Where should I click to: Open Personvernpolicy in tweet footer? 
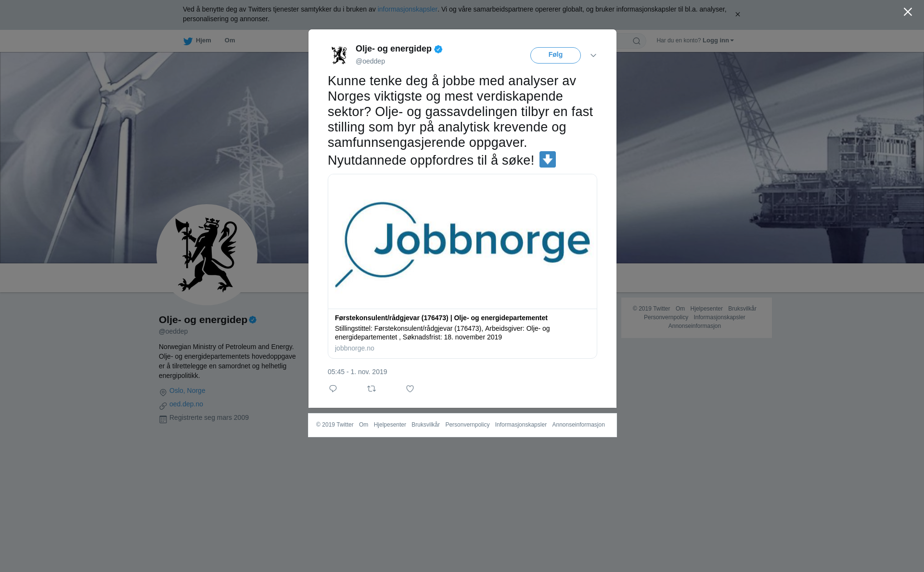(467, 425)
